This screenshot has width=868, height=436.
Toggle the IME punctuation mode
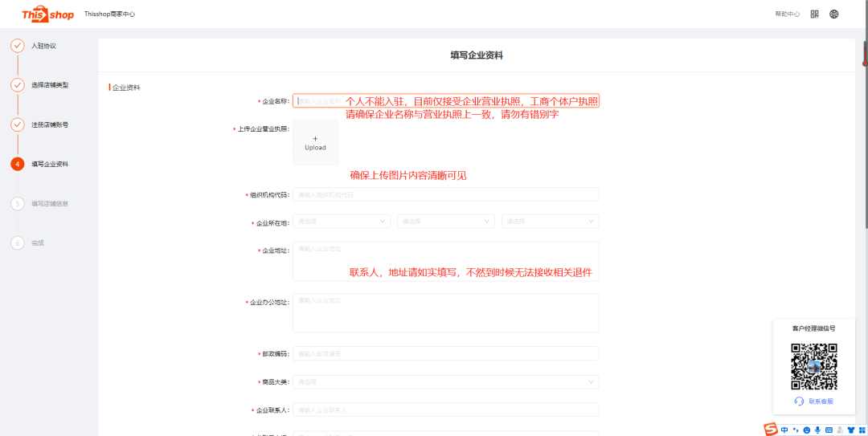click(x=795, y=430)
